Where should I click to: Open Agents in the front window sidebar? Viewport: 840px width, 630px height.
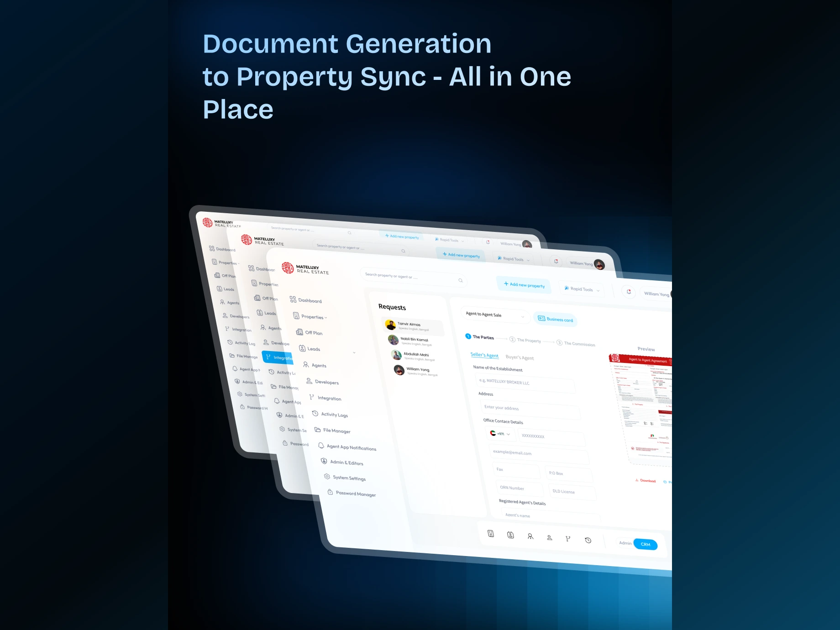point(315,365)
